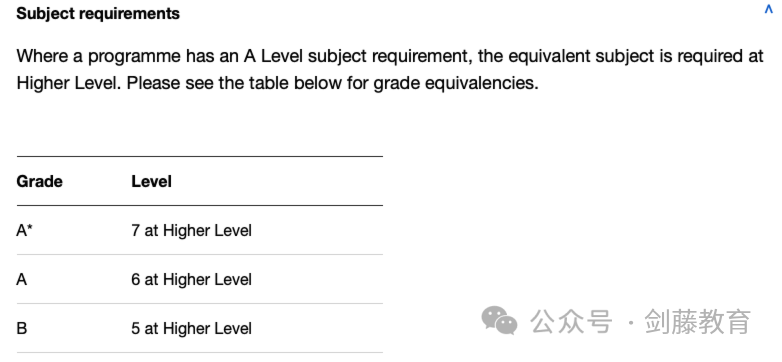This screenshot has height=362, width=782.
Task: Click the 公众号 watermark text
Action: pos(571,321)
